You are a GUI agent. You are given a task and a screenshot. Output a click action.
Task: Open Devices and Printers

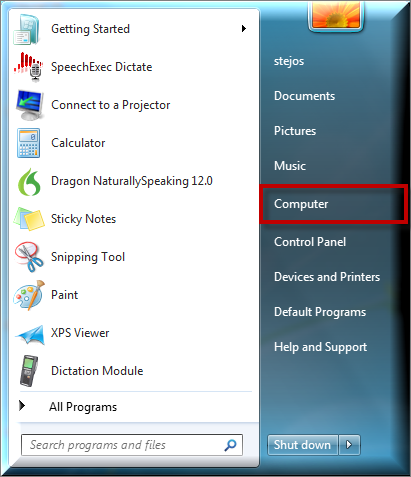pyautogui.click(x=327, y=277)
